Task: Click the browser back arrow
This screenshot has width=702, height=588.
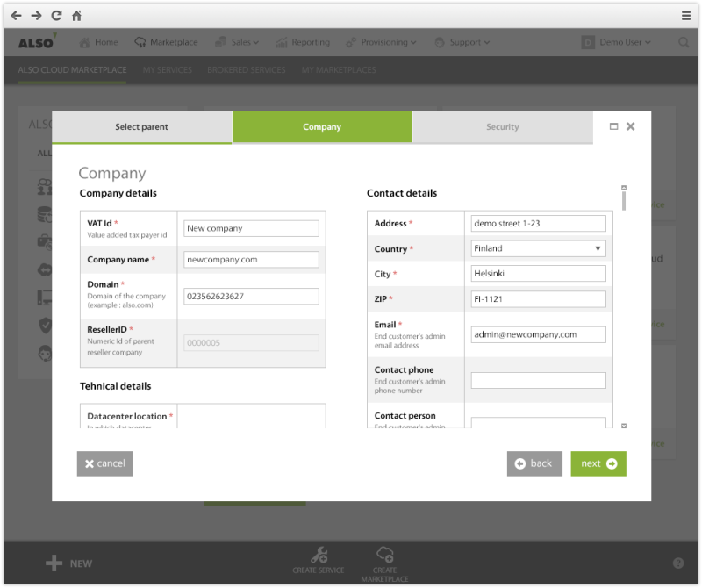Action: (x=16, y=16)
